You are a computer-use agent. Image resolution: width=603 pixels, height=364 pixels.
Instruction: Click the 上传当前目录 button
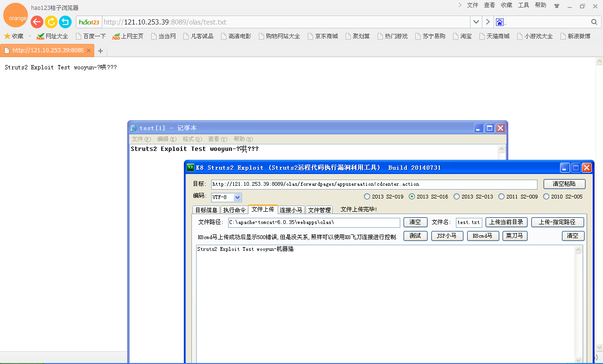[x=506, y=222]
